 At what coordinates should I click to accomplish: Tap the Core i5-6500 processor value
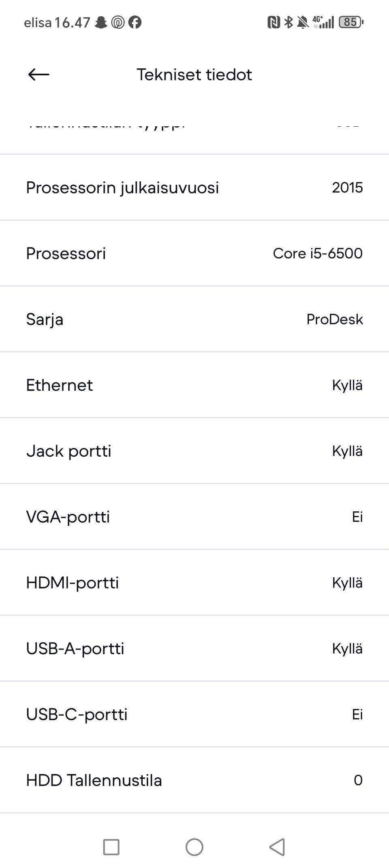317,253
